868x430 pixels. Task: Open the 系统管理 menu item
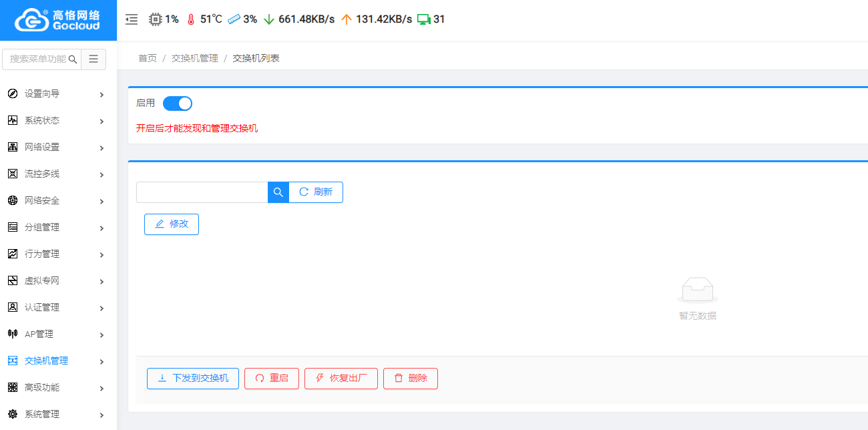pyautogui.click(x=58, y=414)
